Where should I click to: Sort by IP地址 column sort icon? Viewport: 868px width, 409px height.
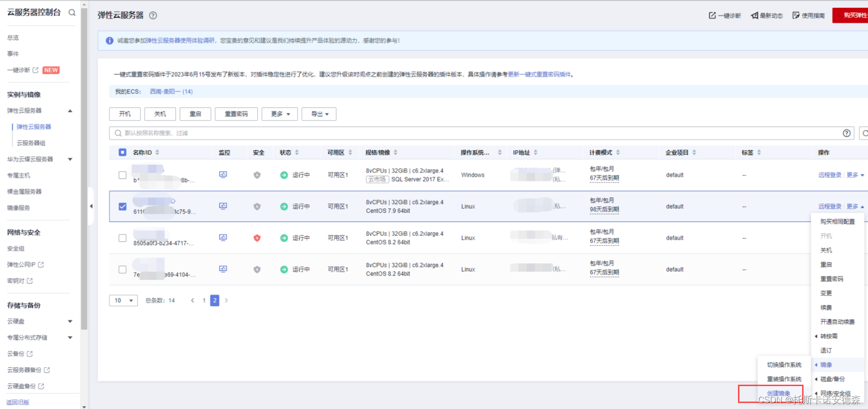535,152
